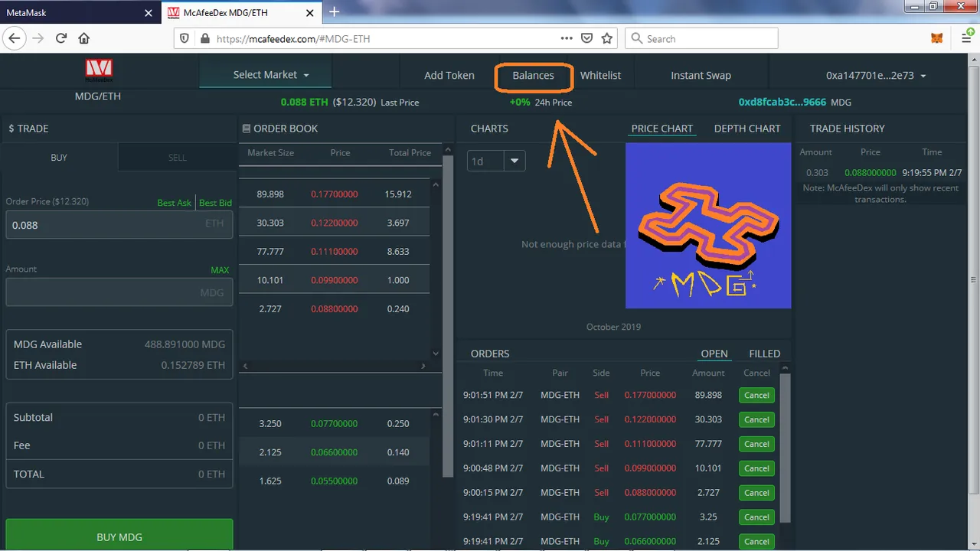The width and height of the screenshot is (980, 551).
Task: Click trade history price 0.088000000
Action: (x=871, y=173)
